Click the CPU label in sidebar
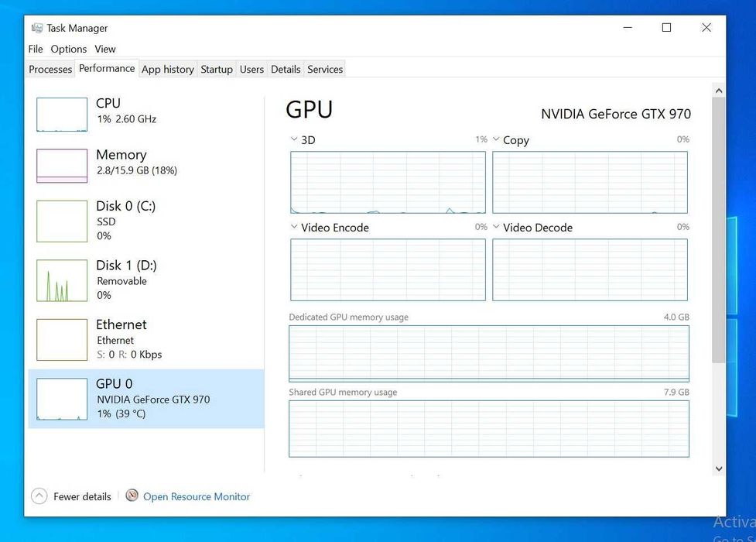This screenshot has width=756, height=542. [x=108, y=103]
